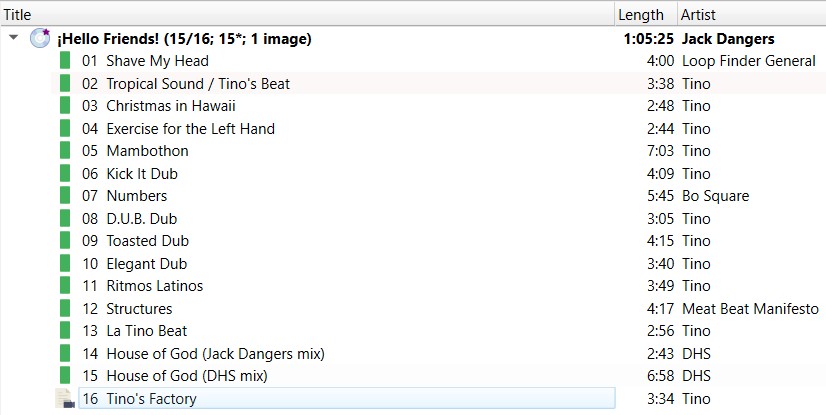Screen dimensions: 826x415
Task: Click the green status icon for Structures
Action: tap(65, 309)
